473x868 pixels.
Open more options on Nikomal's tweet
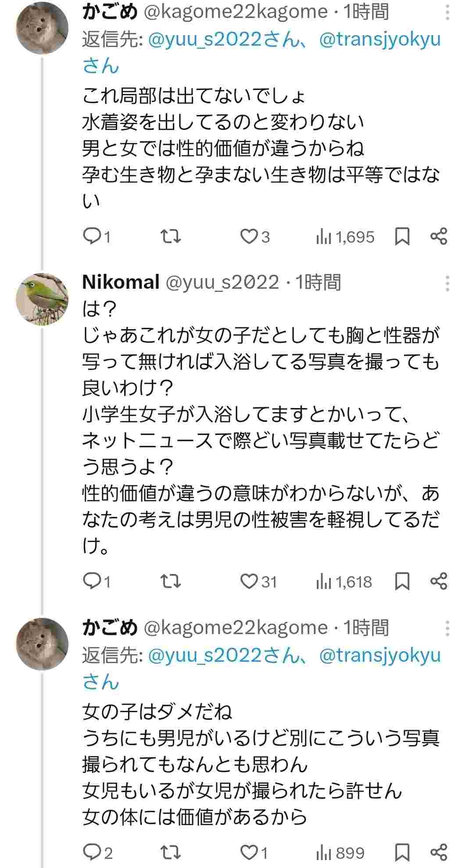pyautogui.click(x=447, y=283)
